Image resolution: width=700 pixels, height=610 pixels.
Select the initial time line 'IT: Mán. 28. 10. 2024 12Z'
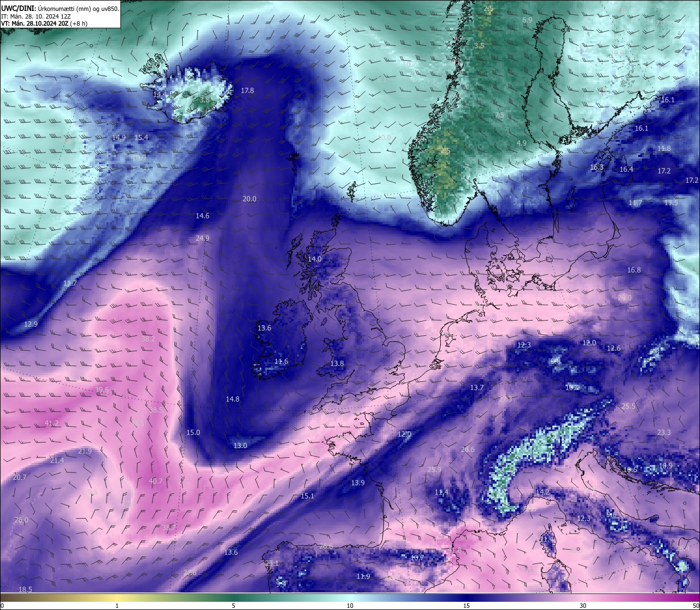click(x=36, y=16)
